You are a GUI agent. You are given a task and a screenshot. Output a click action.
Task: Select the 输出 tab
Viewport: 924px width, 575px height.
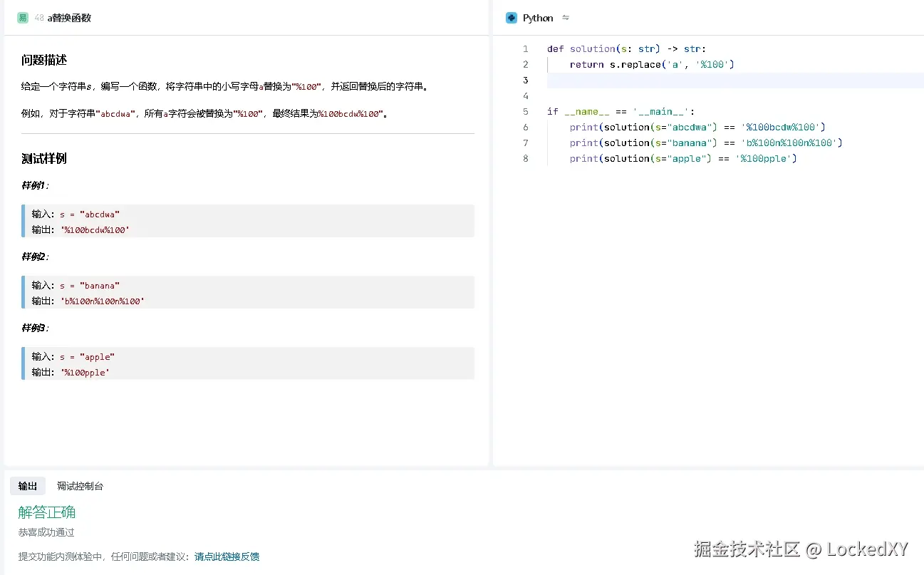pos(27,486)
